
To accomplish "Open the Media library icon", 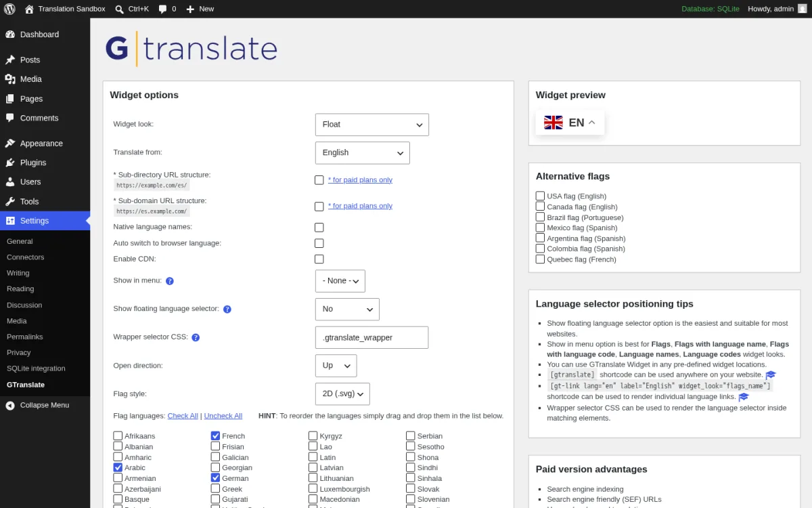I will click(10, 79).
